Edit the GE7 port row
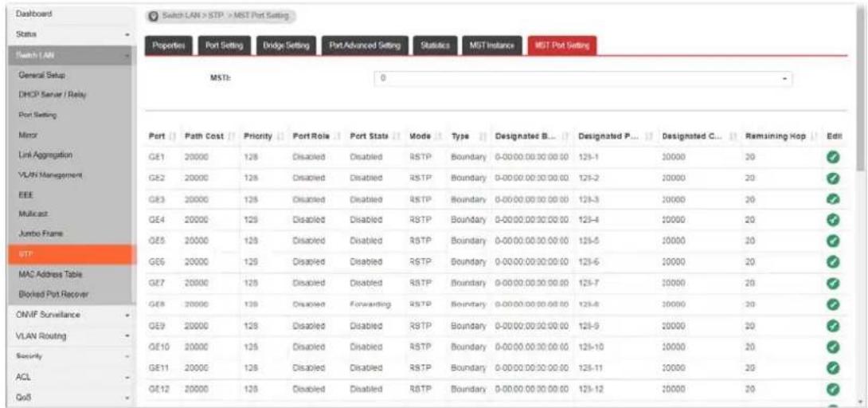868x408 pixels. pos(833,284)
